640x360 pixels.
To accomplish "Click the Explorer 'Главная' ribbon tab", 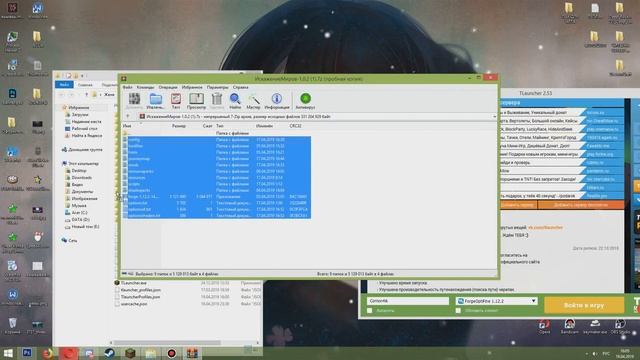I will (x=85, y=85).
